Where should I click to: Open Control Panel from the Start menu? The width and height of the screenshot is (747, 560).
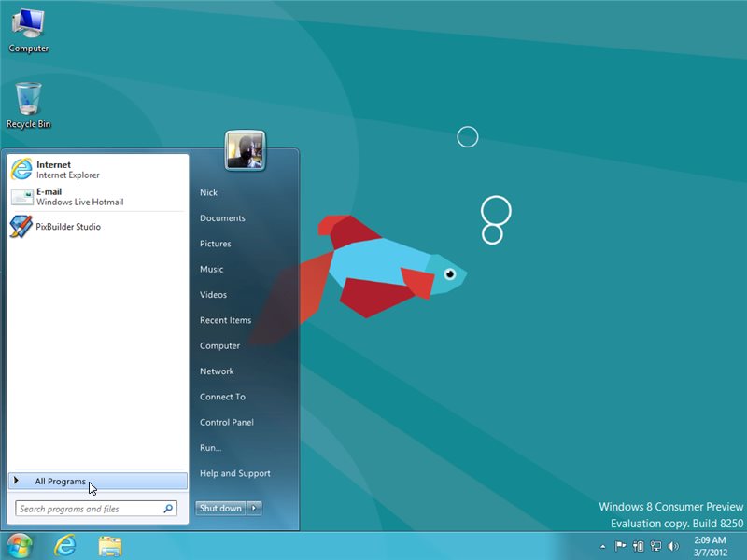point(227,422)
